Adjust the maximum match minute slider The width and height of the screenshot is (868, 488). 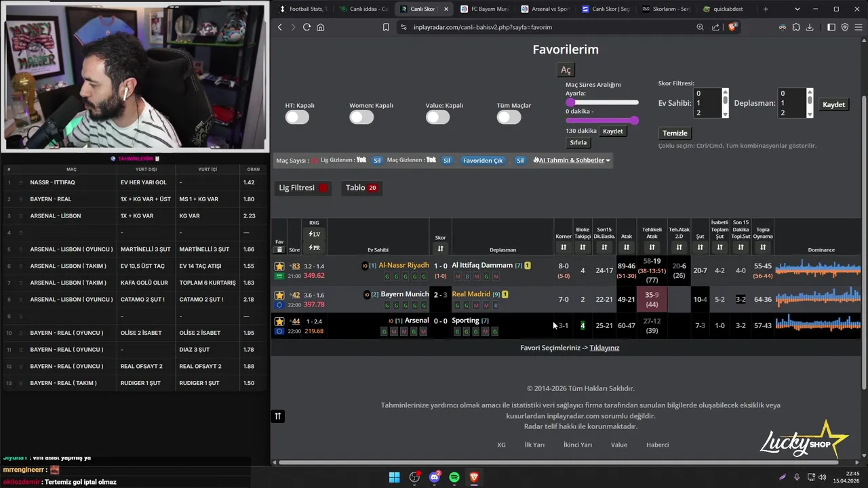pyautogui.click(x=635, y=121)
